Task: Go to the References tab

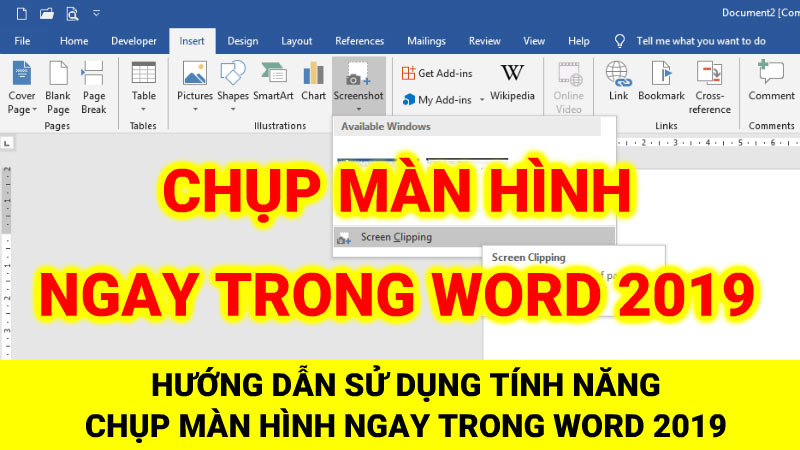Action: pyautogui.click(x=359, y=41)
